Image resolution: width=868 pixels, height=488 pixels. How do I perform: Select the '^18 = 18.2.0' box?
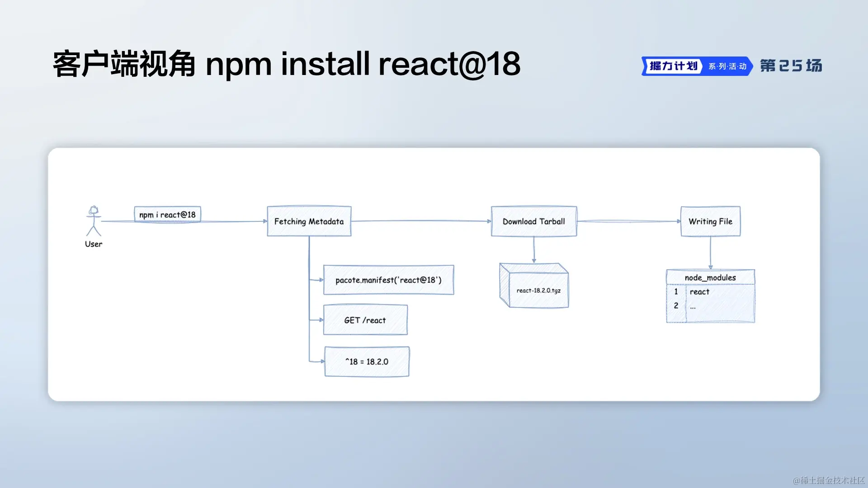(367, 361)
